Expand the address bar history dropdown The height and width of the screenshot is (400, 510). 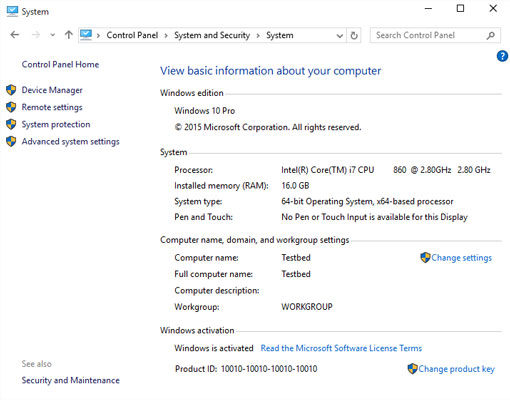click(x=340, y=35)
